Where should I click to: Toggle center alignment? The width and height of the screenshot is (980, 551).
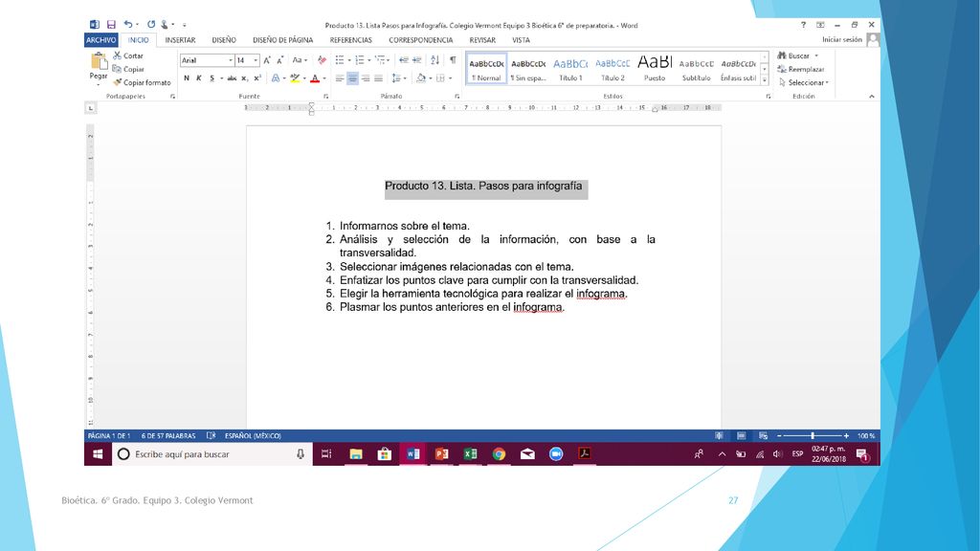point(352,78)
